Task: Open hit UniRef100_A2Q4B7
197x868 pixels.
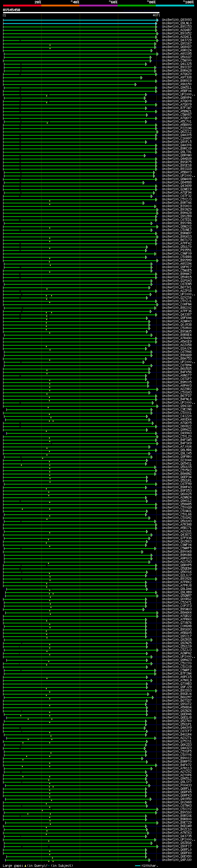Action: click(177, 30)
